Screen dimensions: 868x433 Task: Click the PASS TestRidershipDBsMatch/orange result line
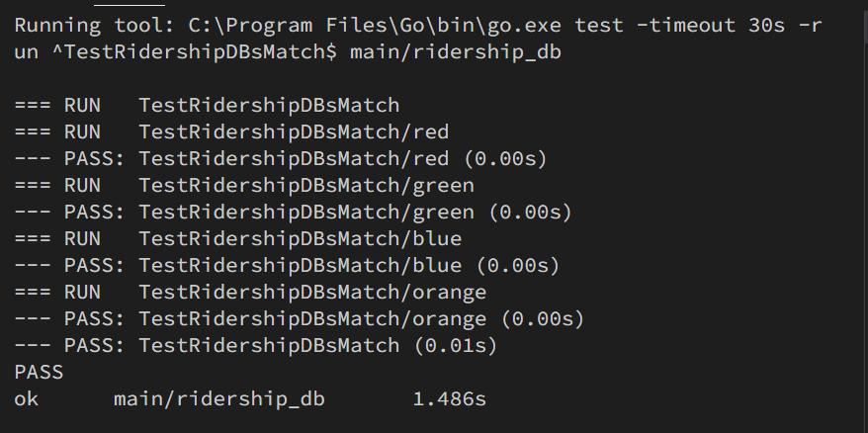pyautogui.click(x=300, y=318)
